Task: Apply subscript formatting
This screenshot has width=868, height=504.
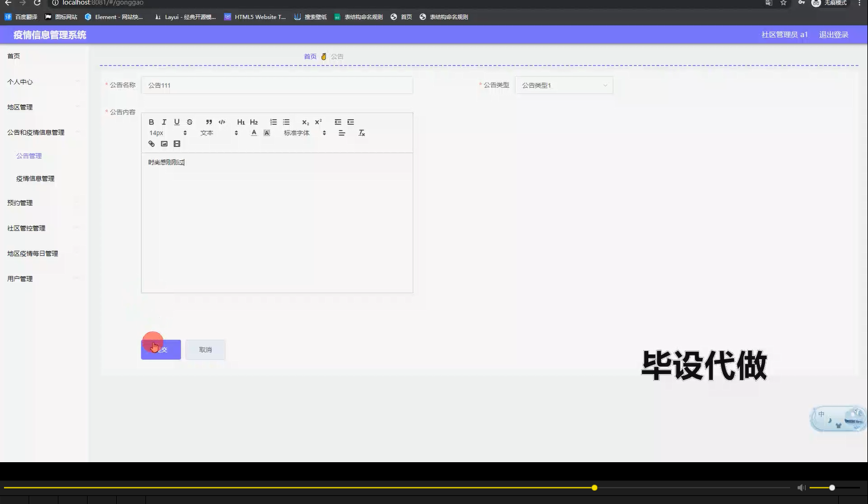Action: coord(305,121)
